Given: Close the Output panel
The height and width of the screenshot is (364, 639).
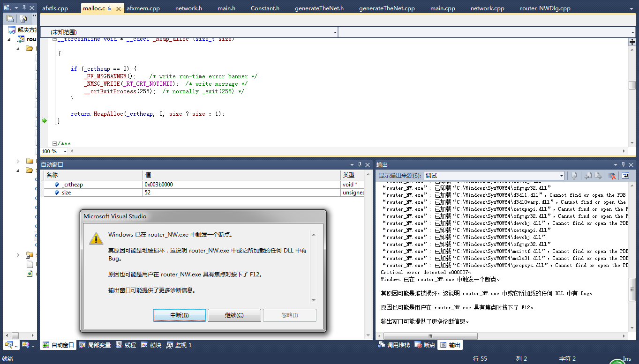Looking at the screenshot, I should pyautogui.click(x=631, y=164).
